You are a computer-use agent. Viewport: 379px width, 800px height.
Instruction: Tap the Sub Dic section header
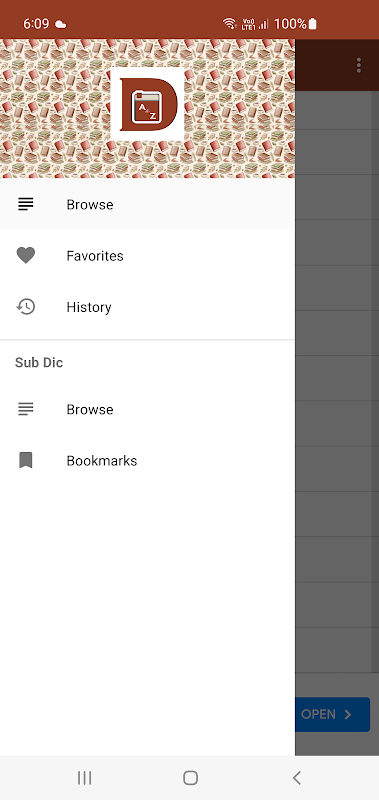pyautogui.click(x=39, y=362)
